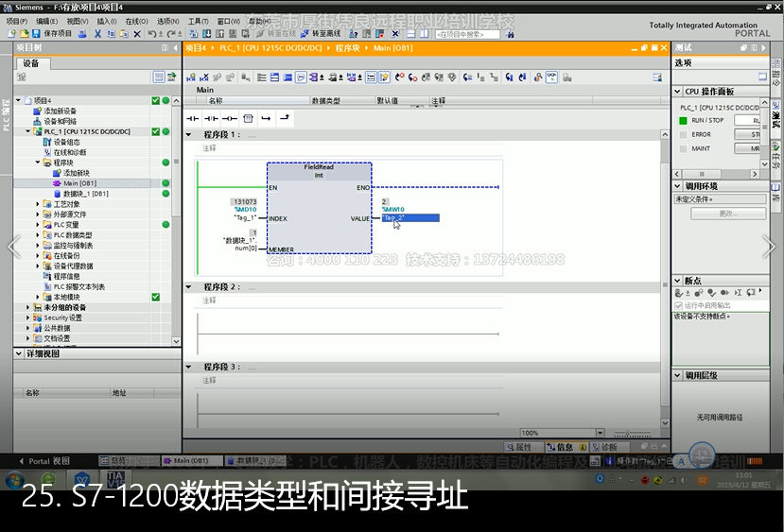Click the redo arrow icon
The image size is (784, 532).
171,34
